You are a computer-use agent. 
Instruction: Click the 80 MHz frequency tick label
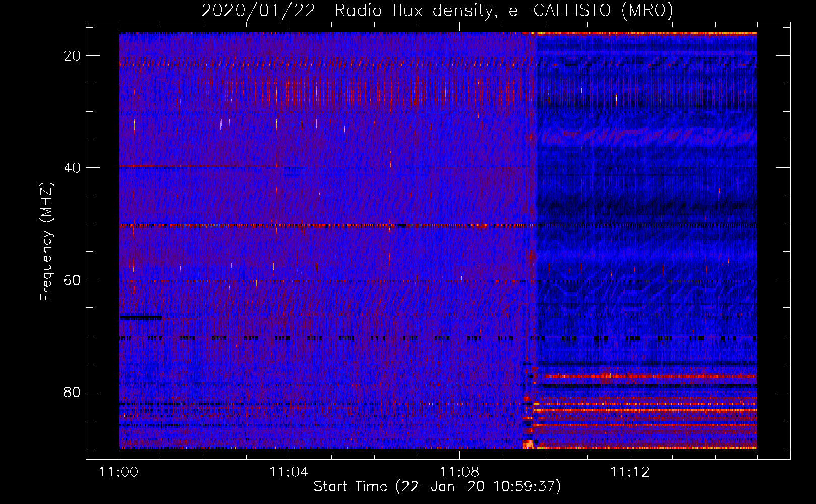click(72, 392)
